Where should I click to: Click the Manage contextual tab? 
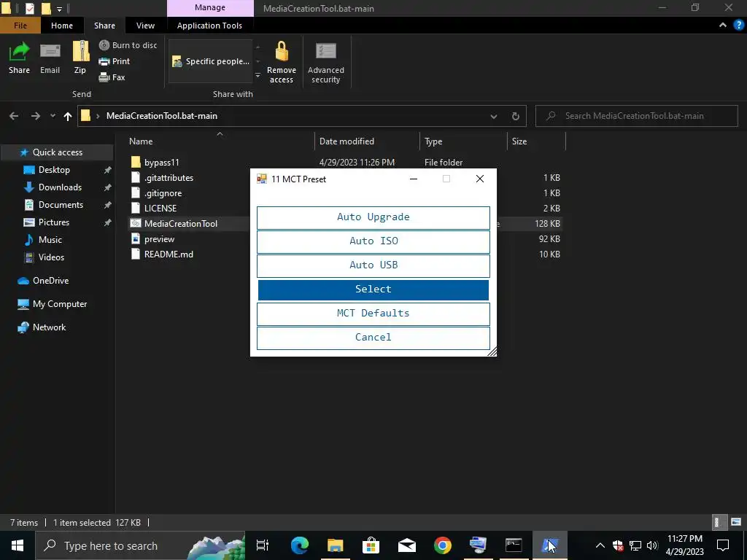tap(210, 7)
